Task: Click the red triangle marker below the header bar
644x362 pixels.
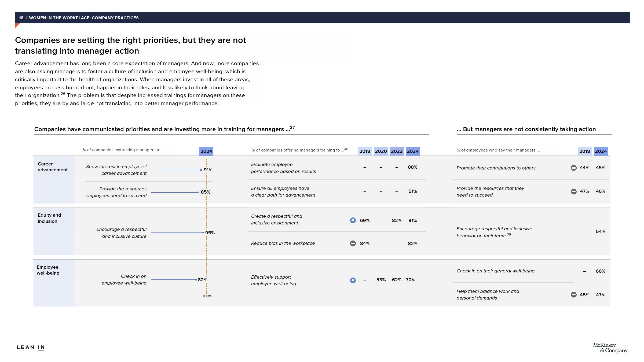Action: [17, 25]
